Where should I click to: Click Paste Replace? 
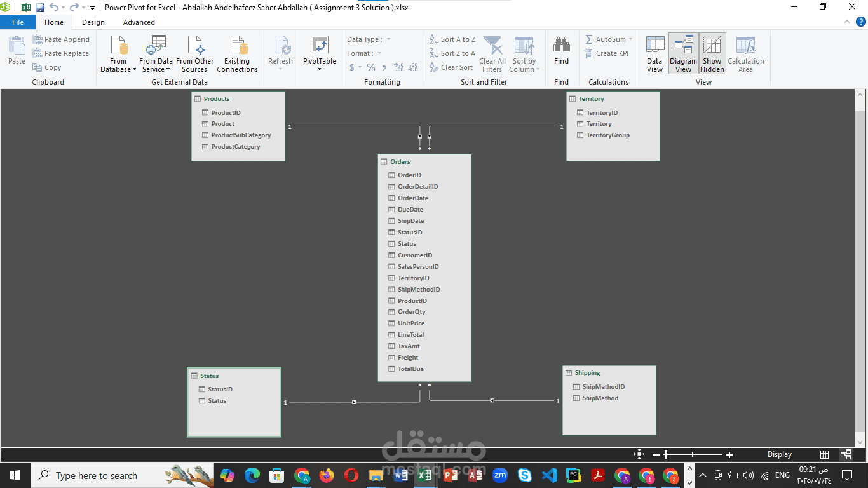61,53
